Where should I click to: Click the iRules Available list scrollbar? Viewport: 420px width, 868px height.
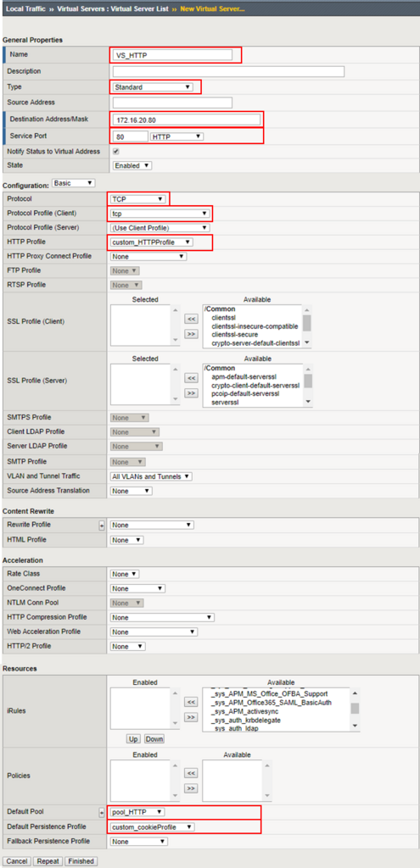[x=355, y=709]
